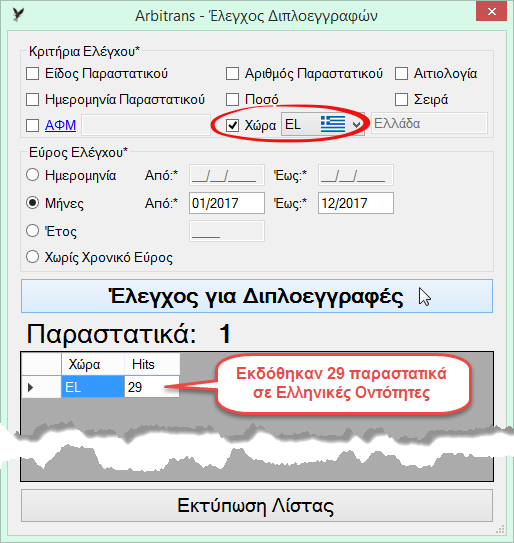
Task: Click the Hits column header
Action: click(x=152, y=364)
